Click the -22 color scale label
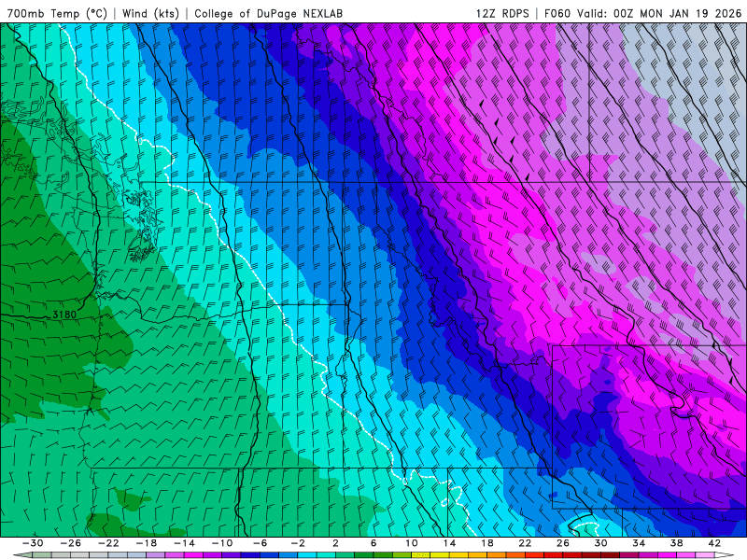The image size is (747, 560). [x=108, y=543]
